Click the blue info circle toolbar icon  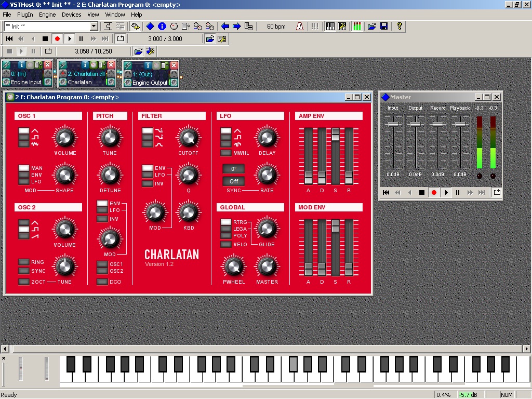(x=162, y=26)
